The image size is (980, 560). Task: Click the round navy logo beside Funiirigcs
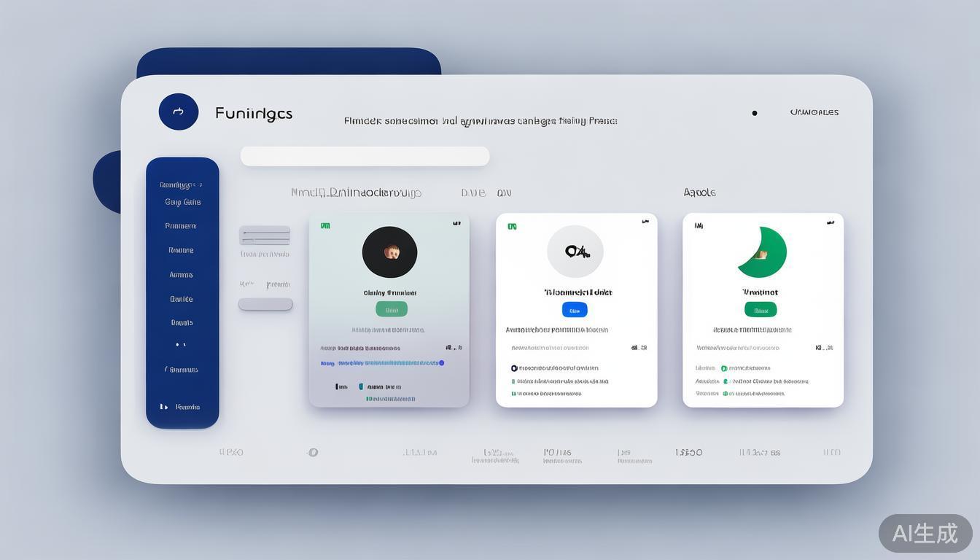click(179, 112)
